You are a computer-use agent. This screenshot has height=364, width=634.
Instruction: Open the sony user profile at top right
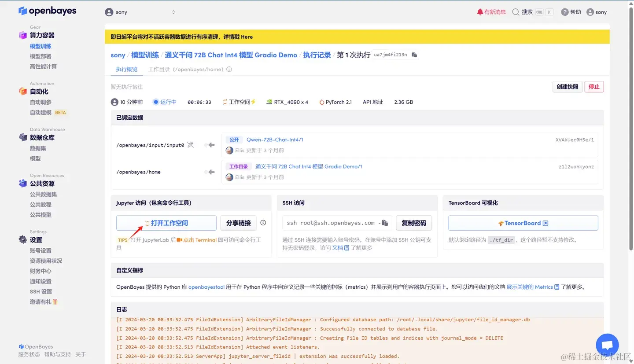[597, 12]
